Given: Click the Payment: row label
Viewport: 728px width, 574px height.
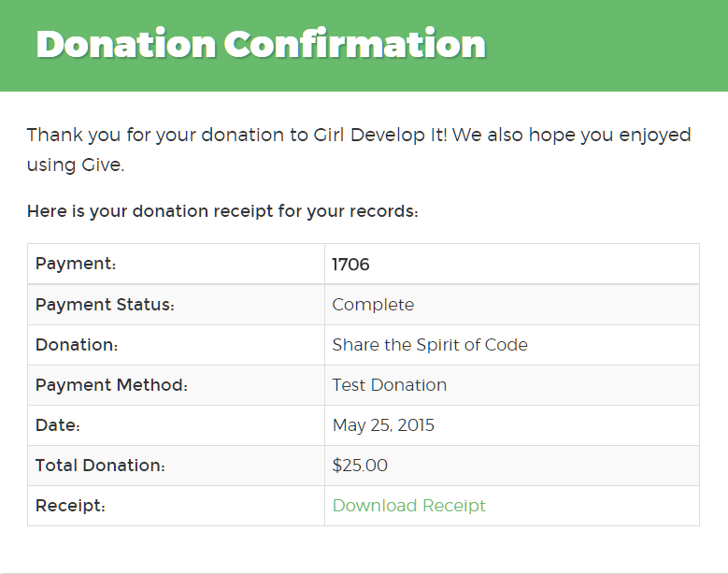Looking at the screenshot, I should [x=76, y=264].
